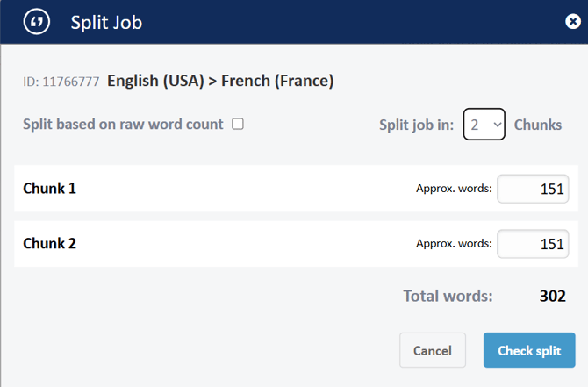Open the chunk count dropdown
The height and width of the screenshot is (387, 588).
(484, 125)
